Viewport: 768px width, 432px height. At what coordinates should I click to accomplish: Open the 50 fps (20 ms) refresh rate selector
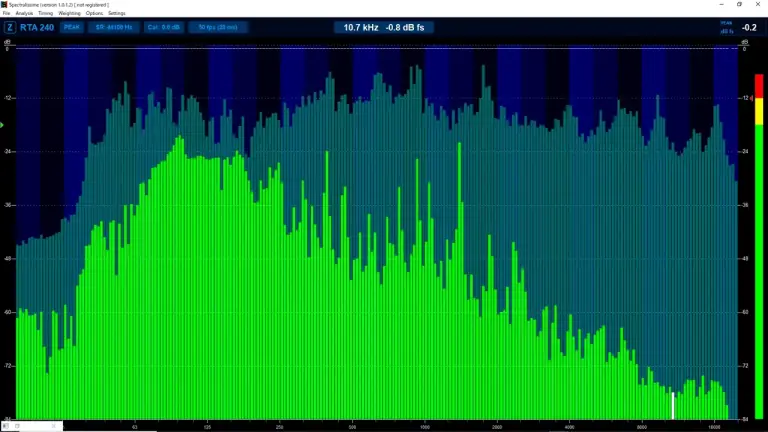coord(218,27)
